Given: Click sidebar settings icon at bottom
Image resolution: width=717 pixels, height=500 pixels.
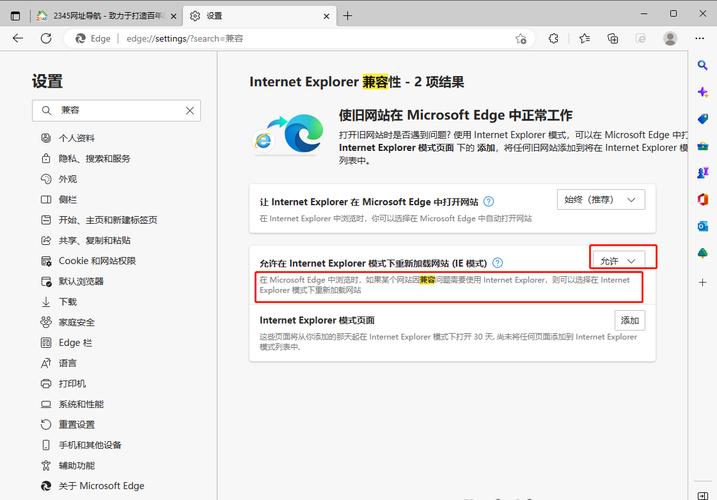Looking at the screenshot, I should point(703,495).
